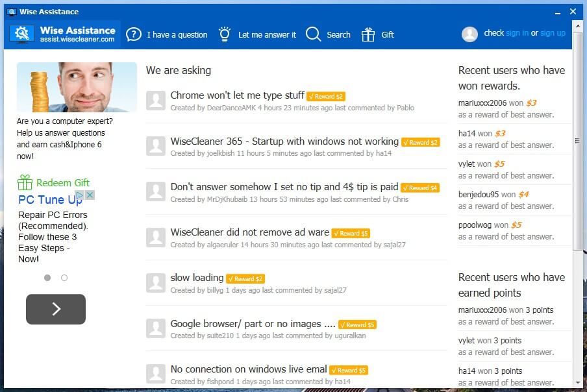Screen dimensions: 587x392
Task: Click the user avatar near sign in
Action: click(x=469, y=34)
